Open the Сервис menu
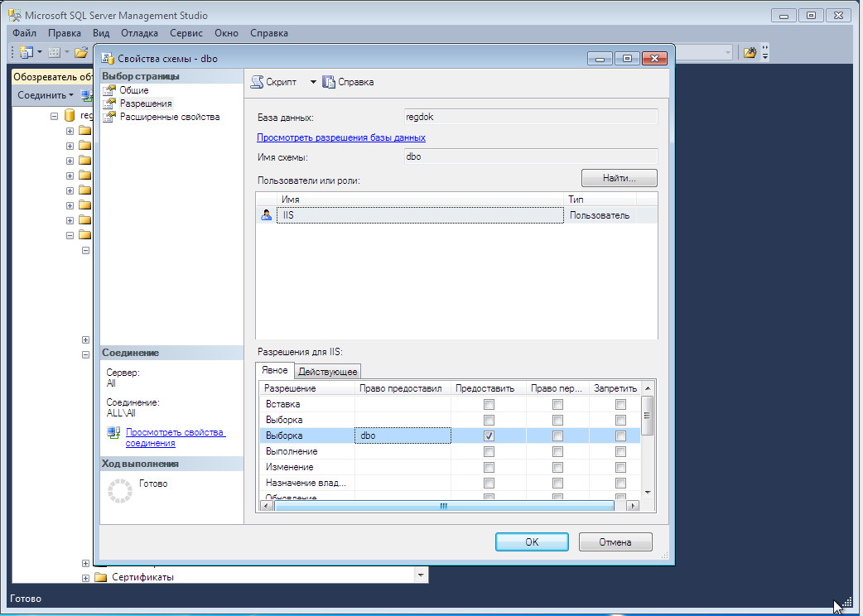Screen dimensions: 863x616 [186, 33]
